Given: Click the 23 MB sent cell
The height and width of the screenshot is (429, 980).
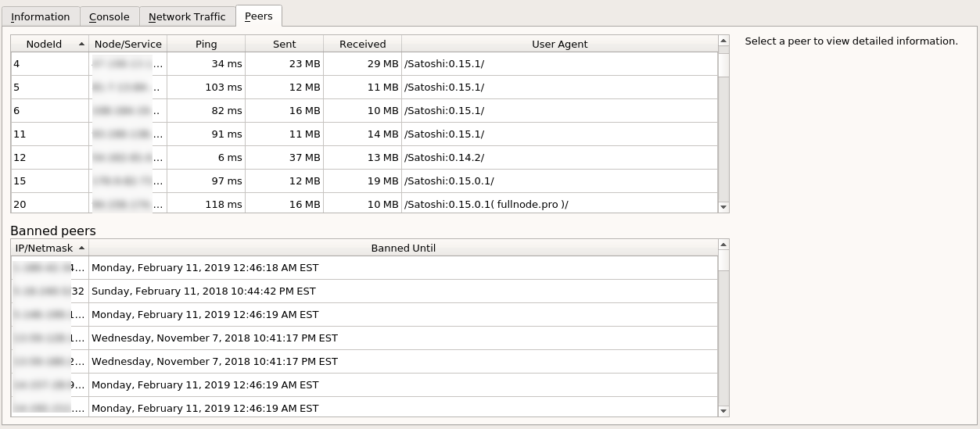Looking at the screenshot, I should pyautogui.click(x=284, y=64).
